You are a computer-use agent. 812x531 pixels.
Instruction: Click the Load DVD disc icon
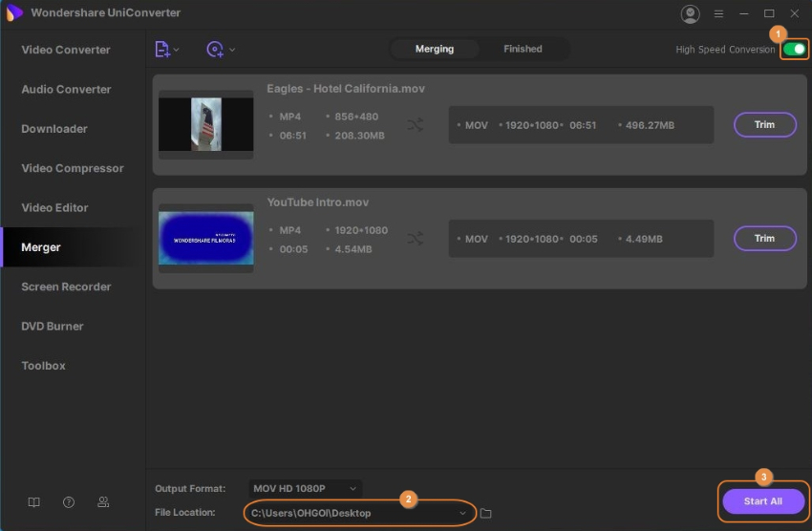pos(216,50)
